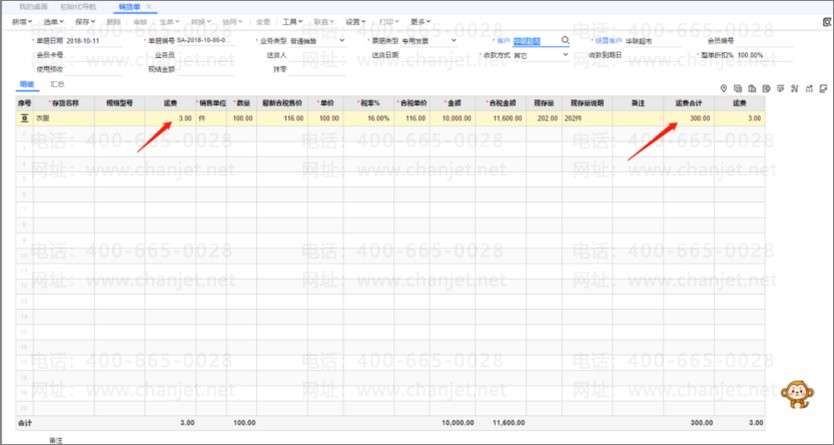Viewport: 834px width, 445px height.
Task: Open the 新增 menu
Action: tap(22, 21)
